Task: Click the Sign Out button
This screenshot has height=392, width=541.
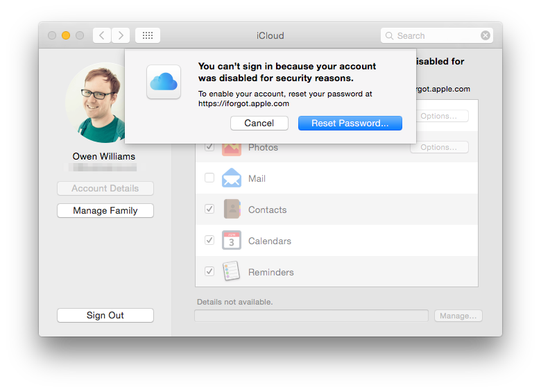Action: [105, 316]
